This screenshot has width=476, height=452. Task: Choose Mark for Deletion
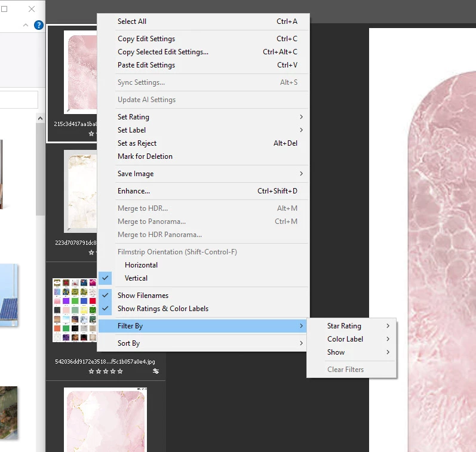[x=204, y=156]
